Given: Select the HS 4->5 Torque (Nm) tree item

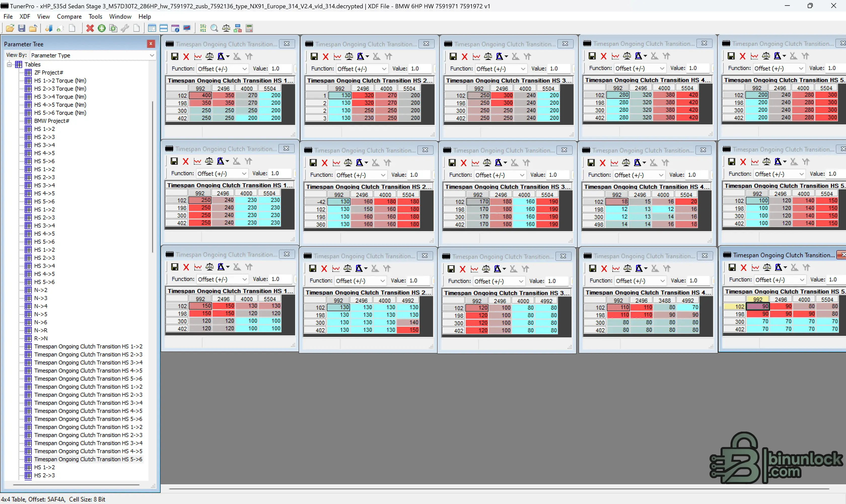Looking at the screenshot, I should [60, 105].
